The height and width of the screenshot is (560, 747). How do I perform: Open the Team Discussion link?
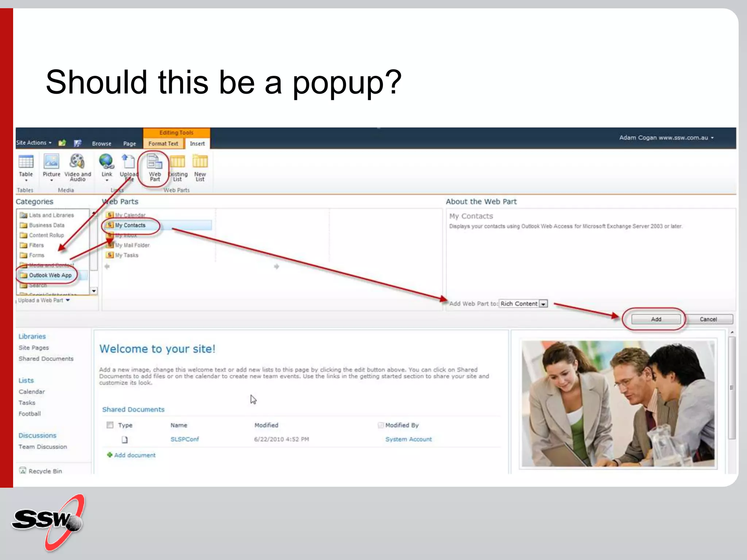pos(43,447)
